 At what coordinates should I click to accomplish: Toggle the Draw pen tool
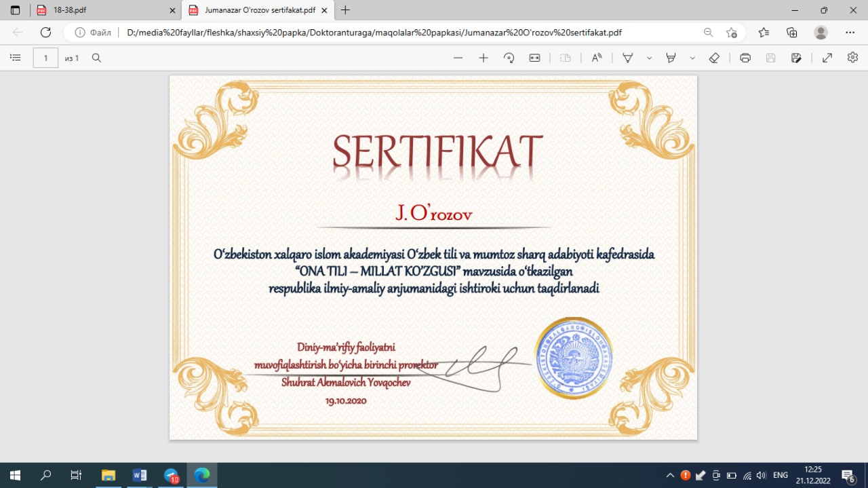628,58
